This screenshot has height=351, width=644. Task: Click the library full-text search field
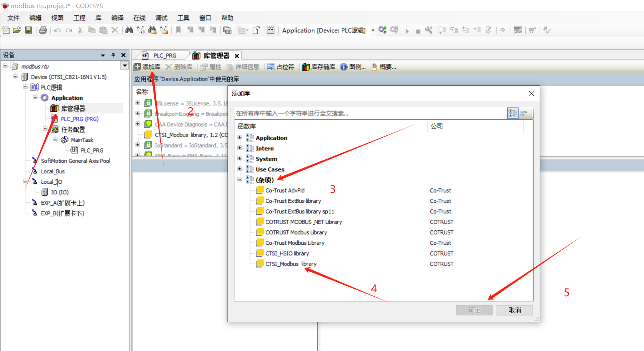370,113
